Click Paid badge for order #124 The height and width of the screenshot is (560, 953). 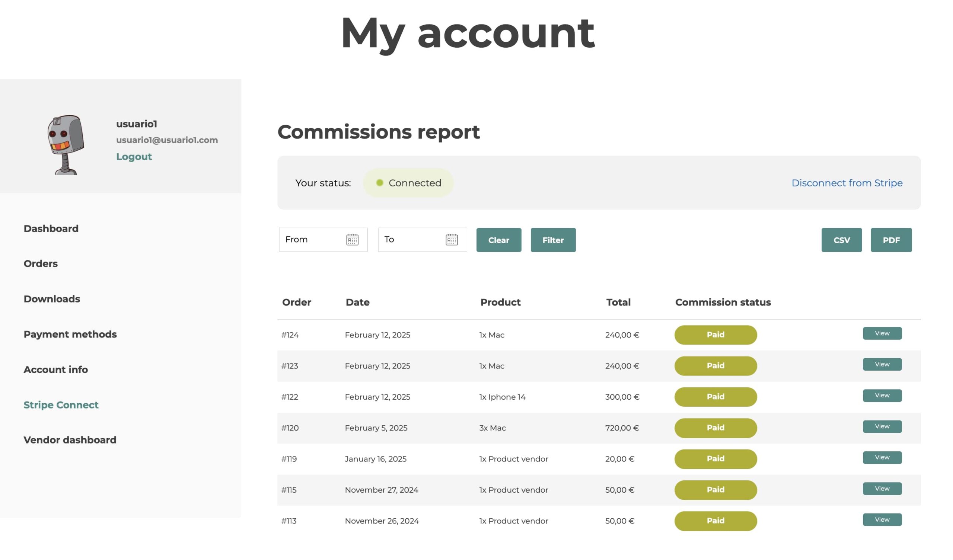pyautogui.click(x=716, y=335)
